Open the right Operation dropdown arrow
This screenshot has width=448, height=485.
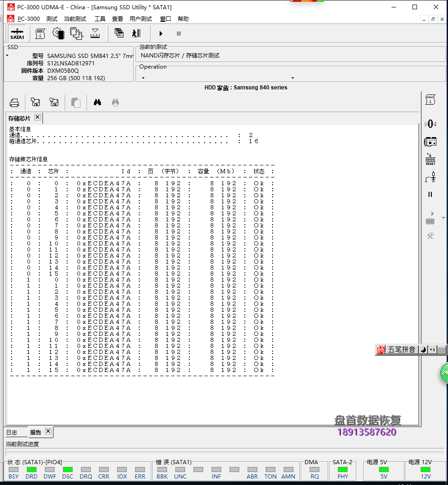292,78
